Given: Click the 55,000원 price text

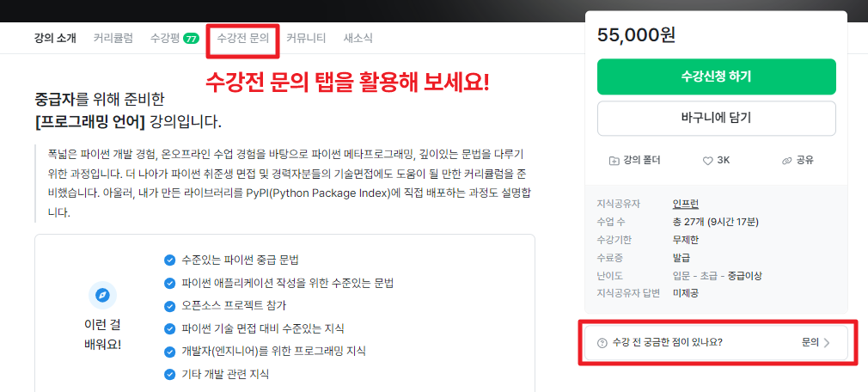Looking at the screenshot, I should (636, 35).
